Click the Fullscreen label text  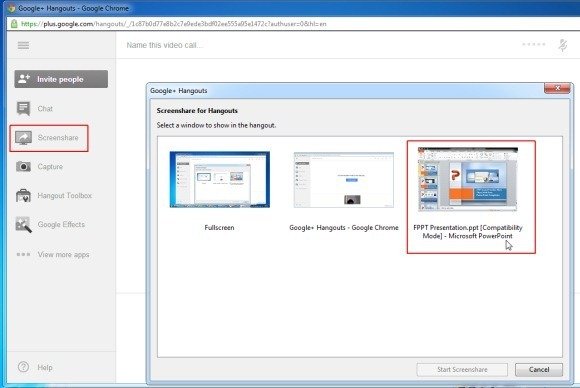(x=219, y=227)
